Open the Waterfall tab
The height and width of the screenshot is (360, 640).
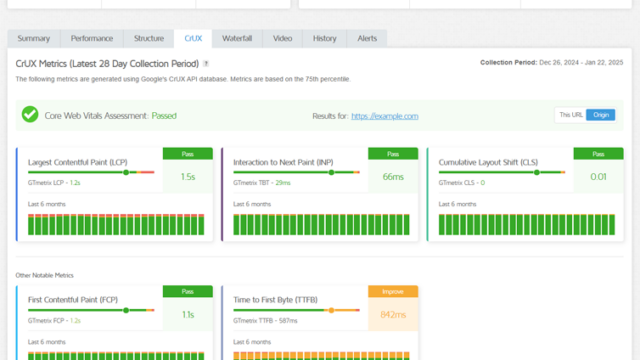pyautogui.click(x=237, y=38)
